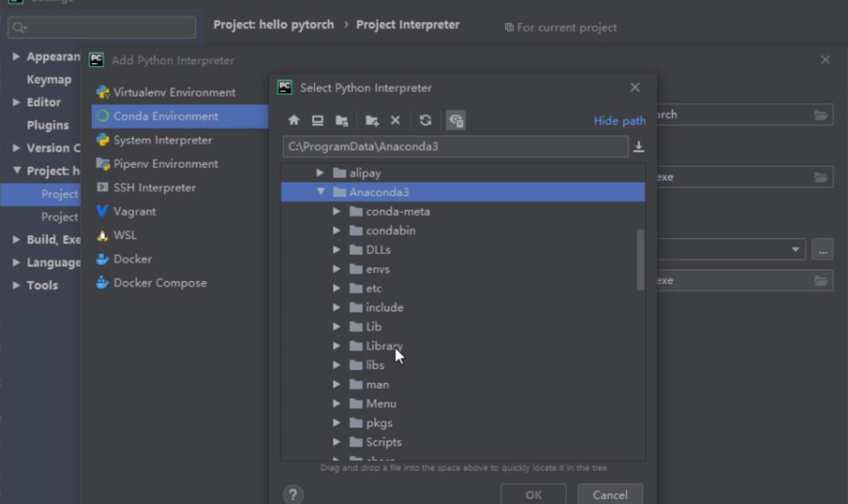Viewport: 848px width, 504px height.
Task: Expand the alipay folder
Action: [320, 173]
